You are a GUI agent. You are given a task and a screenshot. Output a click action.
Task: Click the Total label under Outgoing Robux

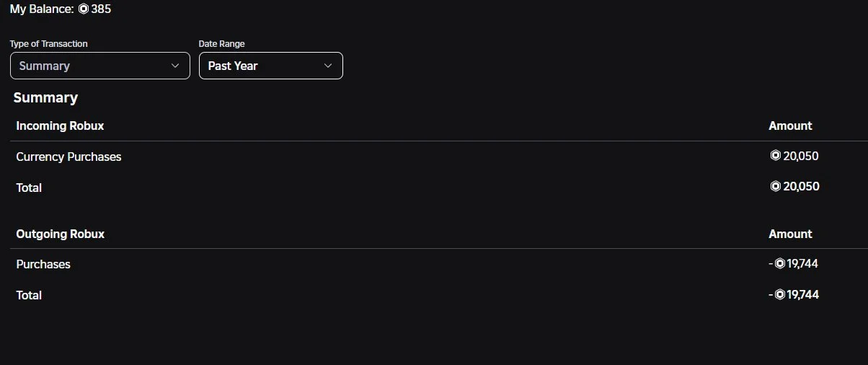click(29, 295)
